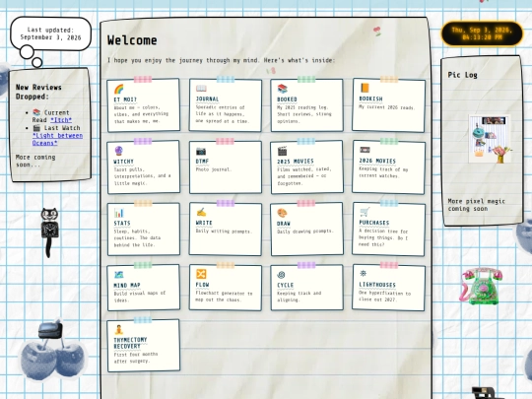Click the cassette icon on 2026 Movies card

(x=365, y=150)
